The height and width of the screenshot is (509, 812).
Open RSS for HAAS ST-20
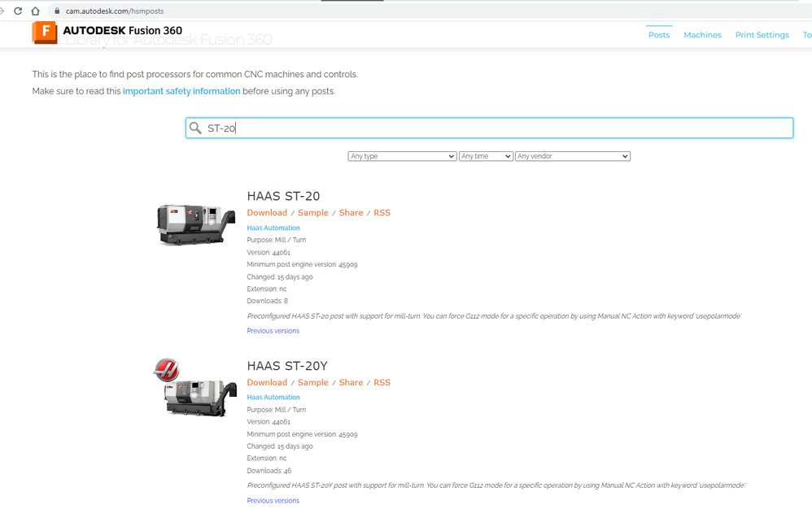pyautogui.click(x=382, y=212)
